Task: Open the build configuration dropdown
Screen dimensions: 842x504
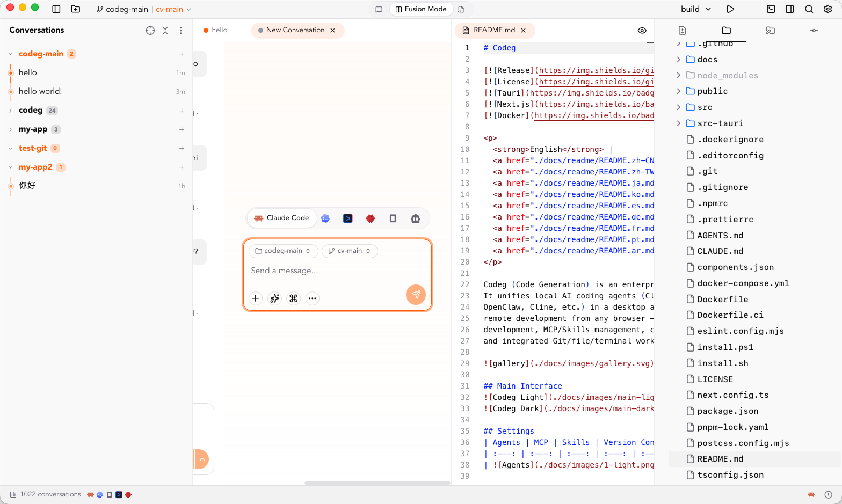Action: point(696,9)
